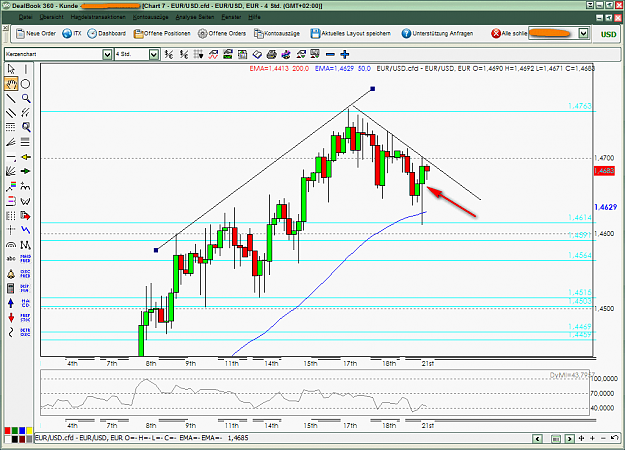Select the Fibonacci arcs tool
Screen dimensions: 625x450
(x=11, y=245)
